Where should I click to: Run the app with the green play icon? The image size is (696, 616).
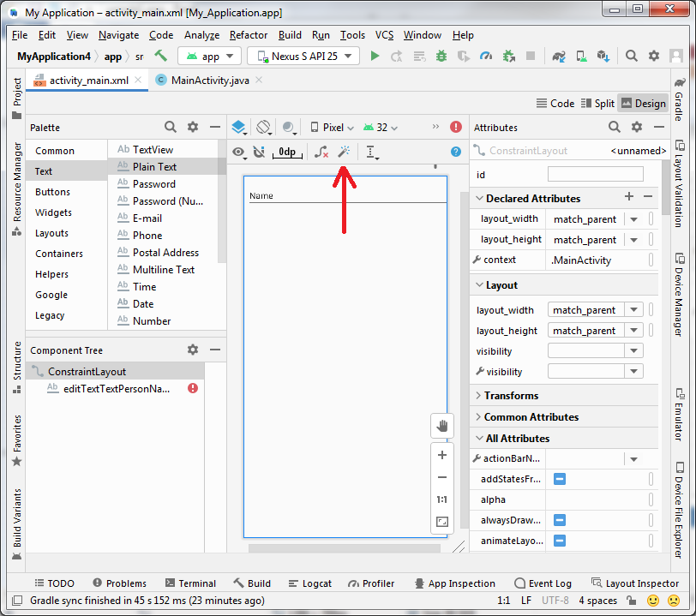click(375, 56)
